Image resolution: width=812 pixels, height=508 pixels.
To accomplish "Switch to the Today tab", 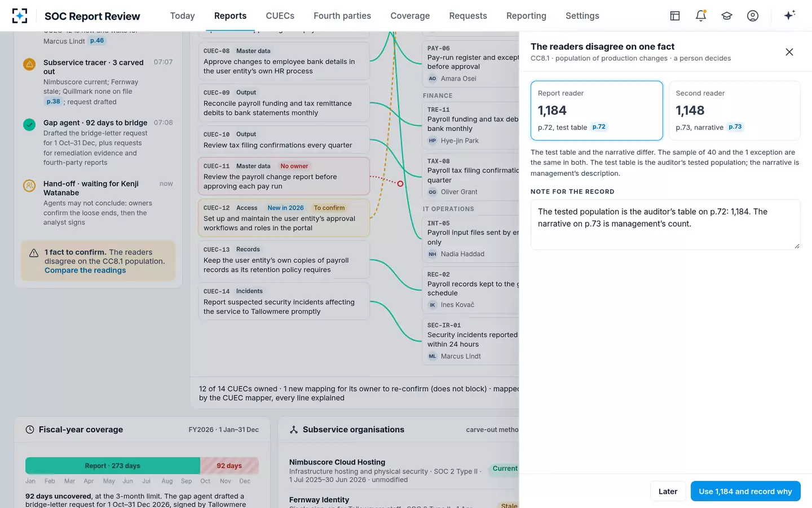I will [x=183, y=16].
